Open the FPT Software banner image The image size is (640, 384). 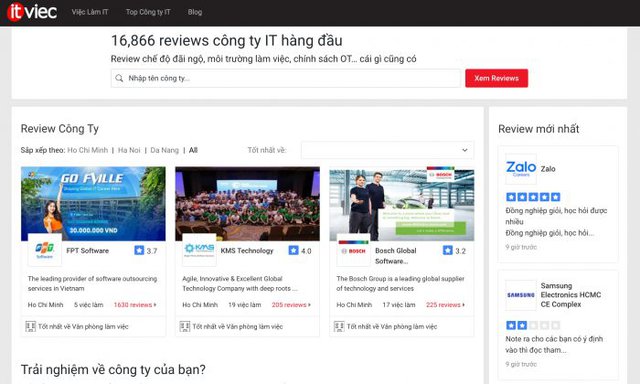point(93,204)
